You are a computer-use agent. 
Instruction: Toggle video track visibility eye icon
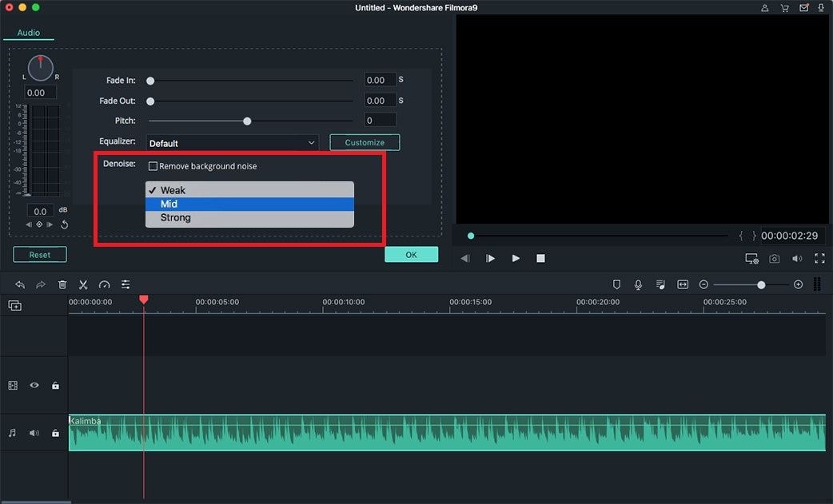(x=34, y=385)
